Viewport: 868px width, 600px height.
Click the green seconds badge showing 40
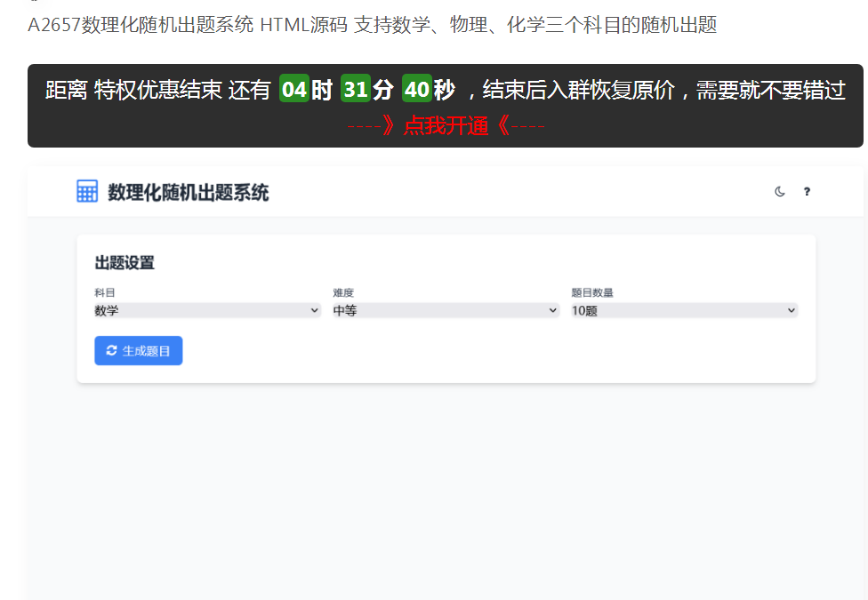pos(417,90)
